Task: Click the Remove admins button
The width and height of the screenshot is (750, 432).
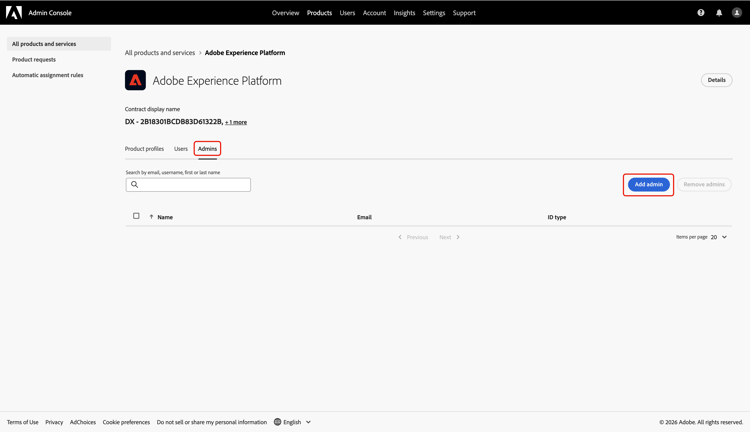Action: point(704,184)
